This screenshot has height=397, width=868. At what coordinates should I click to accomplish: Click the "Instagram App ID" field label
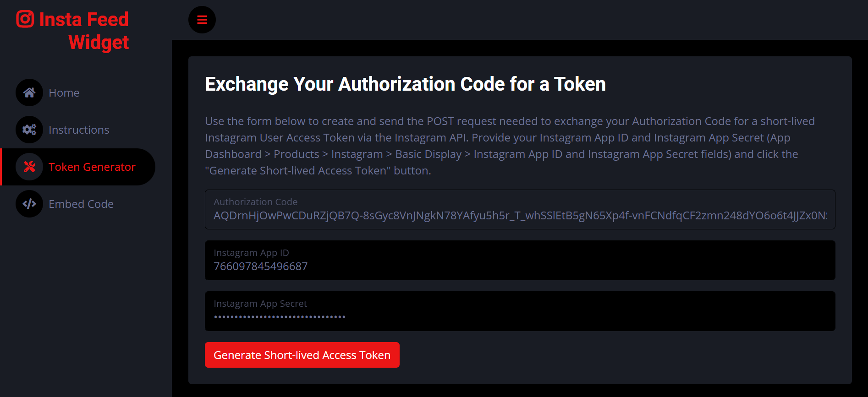(x=251, y=253)
